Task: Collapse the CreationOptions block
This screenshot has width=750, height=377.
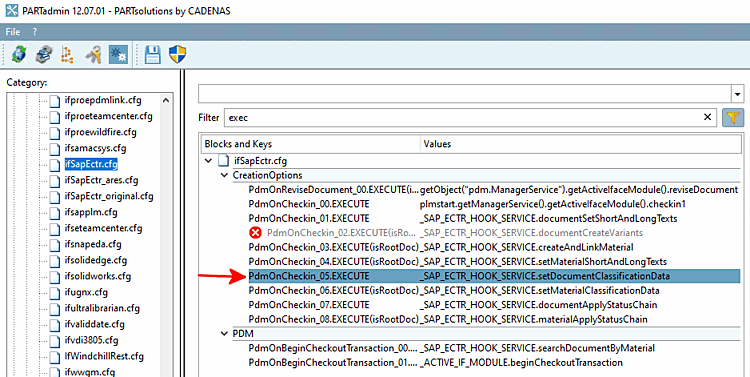Action: click(224, 175)
